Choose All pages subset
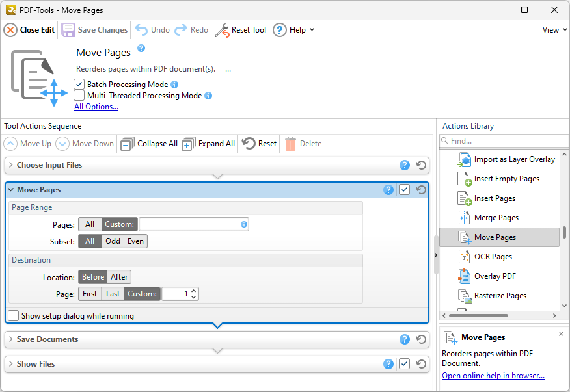The height and width of the screenshot is (392, 570). 90,241
